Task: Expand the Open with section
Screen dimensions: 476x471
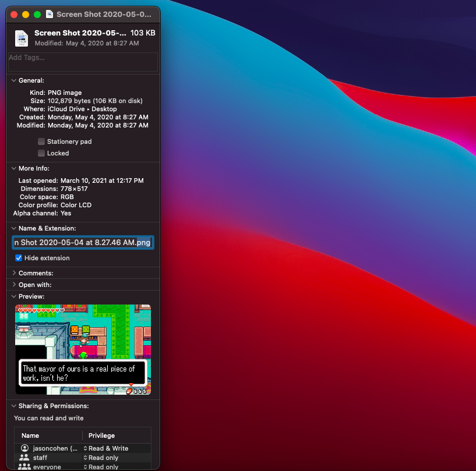Action: (x=13, y=285)
